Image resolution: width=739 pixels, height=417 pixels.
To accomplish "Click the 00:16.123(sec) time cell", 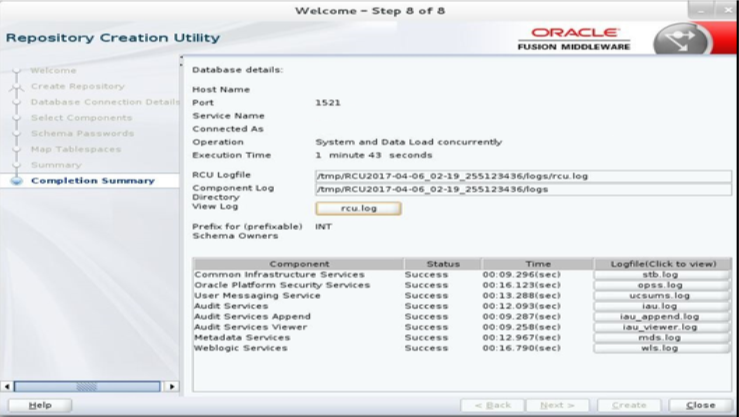I will tap(522, 285).
